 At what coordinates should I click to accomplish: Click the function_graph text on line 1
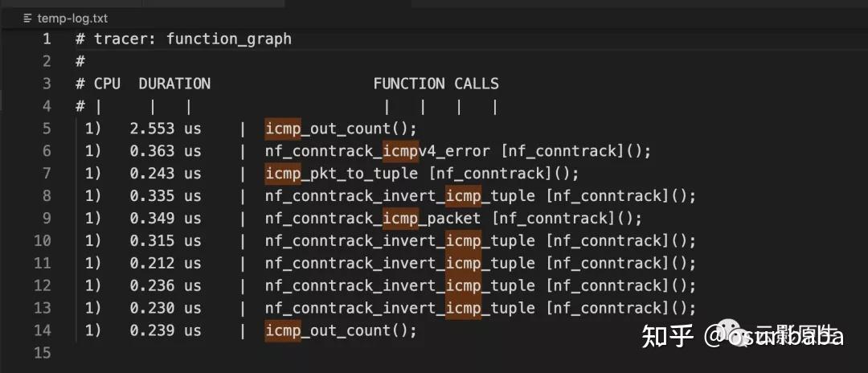coord(228,39)
